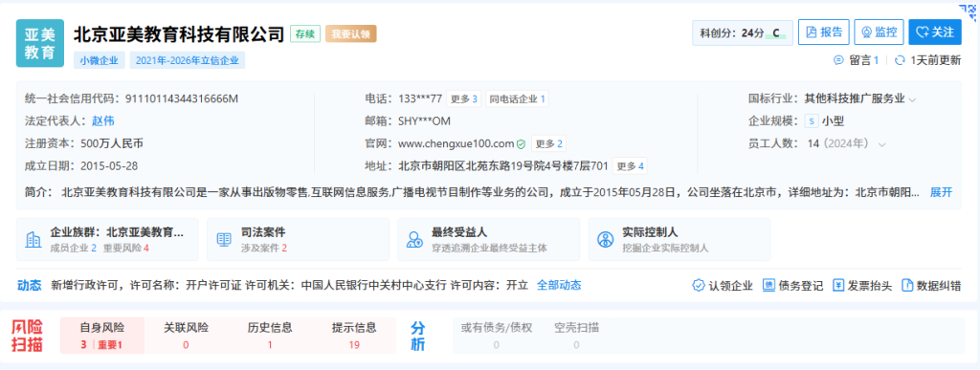Open the 实际控制人 card
The height and width of the screenshot is (370, 980).
(679, 239)
